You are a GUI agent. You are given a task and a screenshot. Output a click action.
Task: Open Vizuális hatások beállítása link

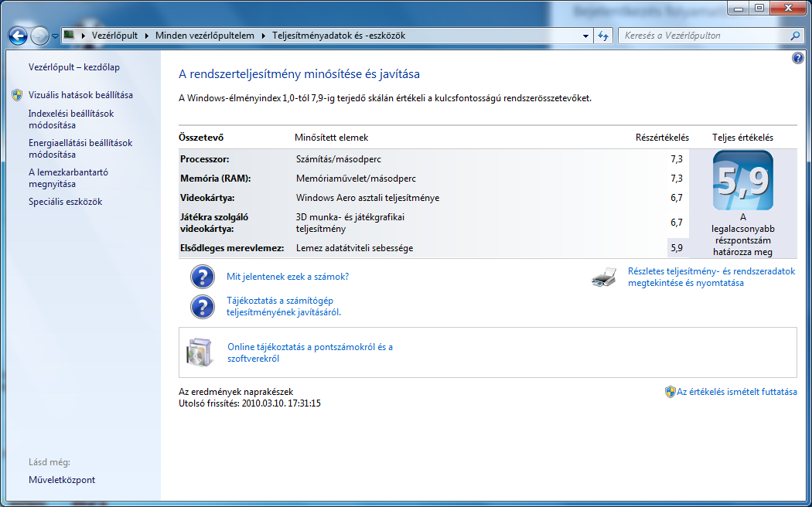pyautogui.click(x=80, y=95)
